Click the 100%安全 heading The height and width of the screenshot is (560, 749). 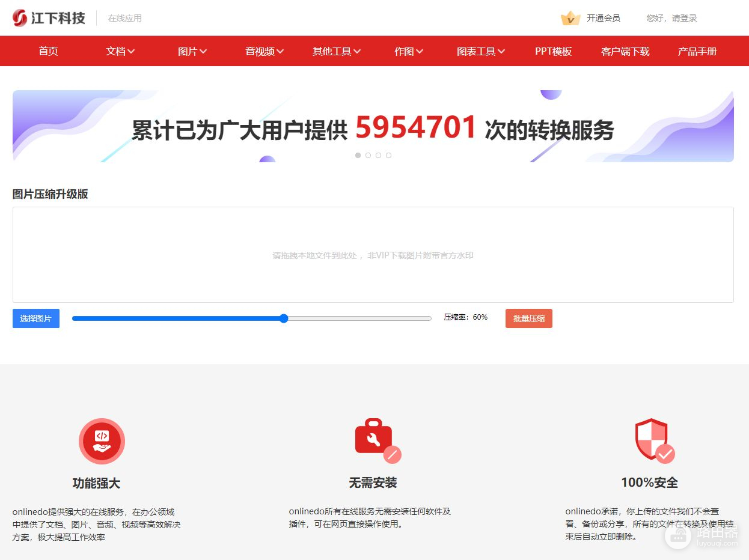pos(649,482)
